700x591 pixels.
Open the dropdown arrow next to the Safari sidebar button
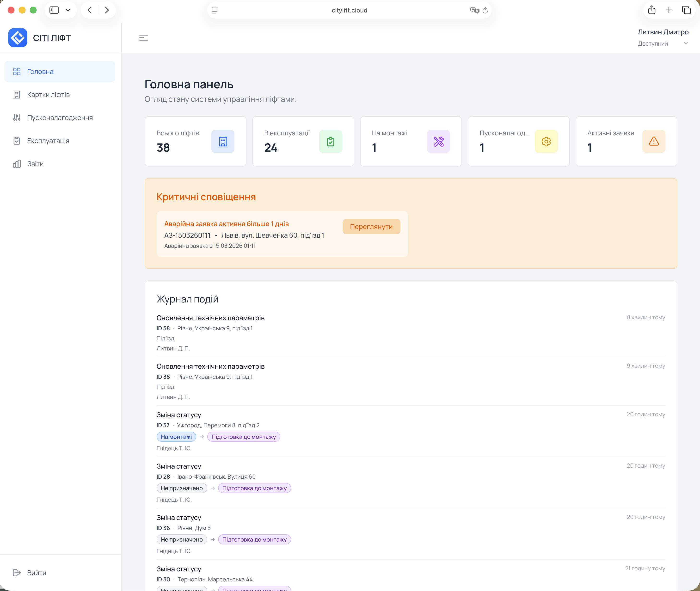click(x=68, y=10)
